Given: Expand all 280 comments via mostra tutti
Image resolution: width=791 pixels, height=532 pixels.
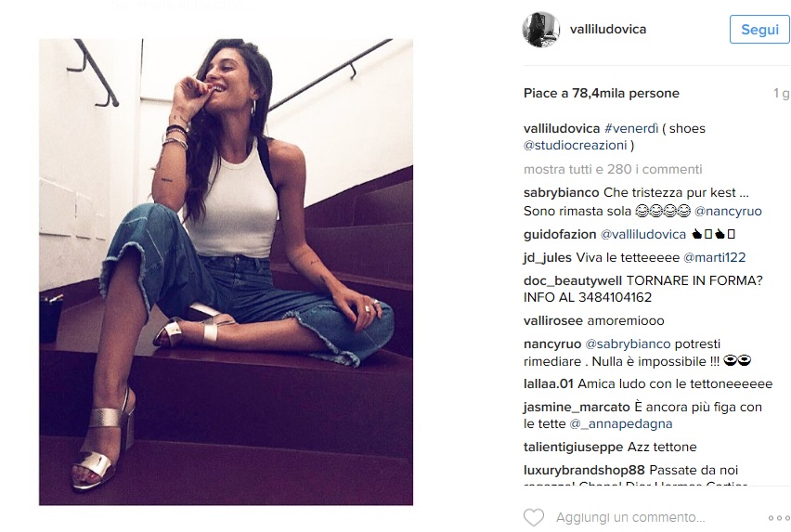Looking at the screenshot, I should [613, 169].
